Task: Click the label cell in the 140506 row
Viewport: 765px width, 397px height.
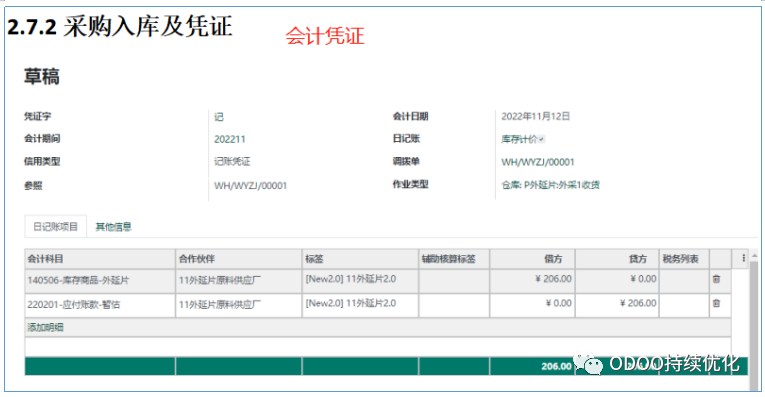Action: click(360, 280)
